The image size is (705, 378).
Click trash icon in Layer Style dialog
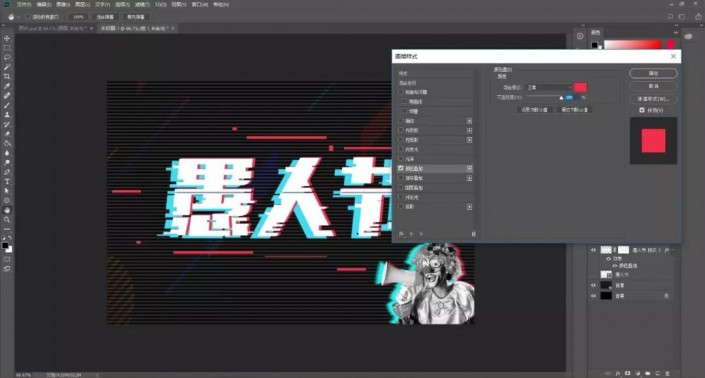(473, 234)
